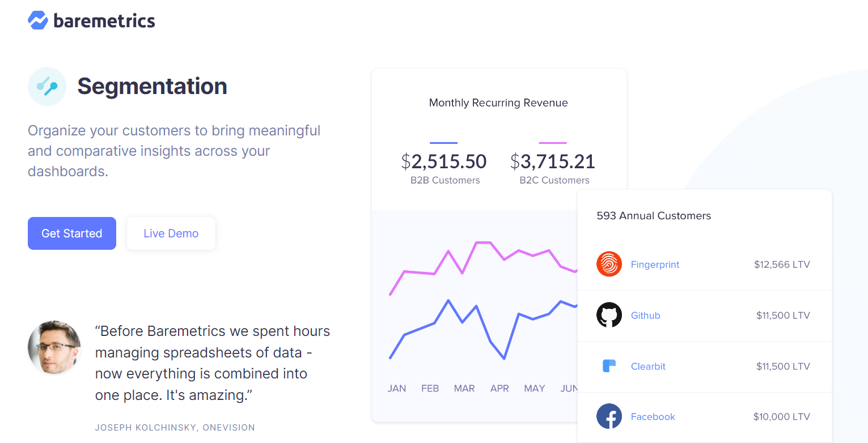Click the Github logo icon
The height and width of the screenshot is (443, 868).
click(x=609, y=315)
